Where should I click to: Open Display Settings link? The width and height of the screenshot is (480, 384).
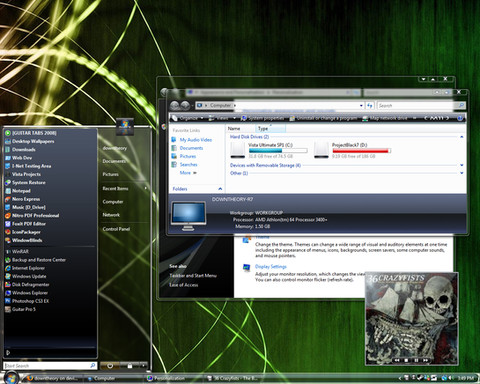271,267
